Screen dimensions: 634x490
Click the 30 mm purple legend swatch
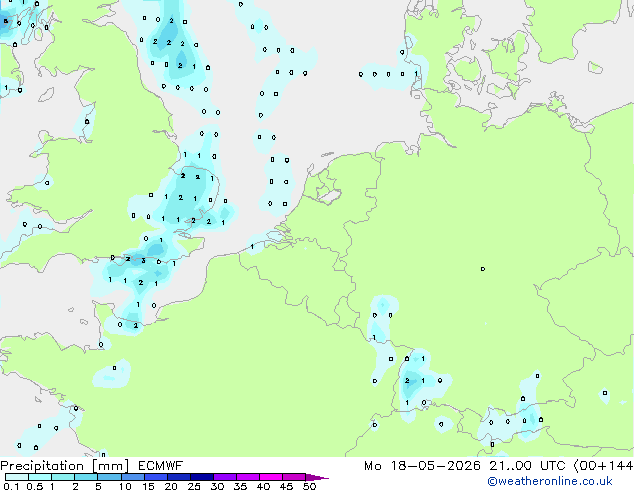pos(225,477)
